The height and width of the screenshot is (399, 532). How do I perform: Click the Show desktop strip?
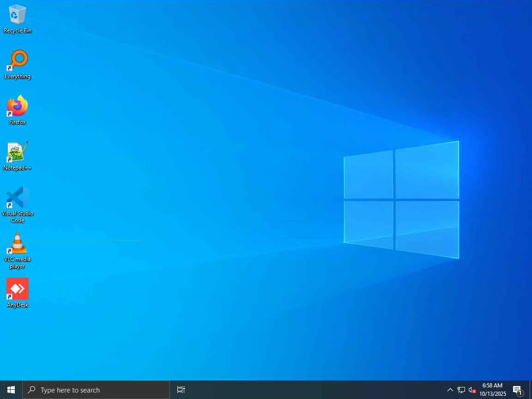pos(531,390)
